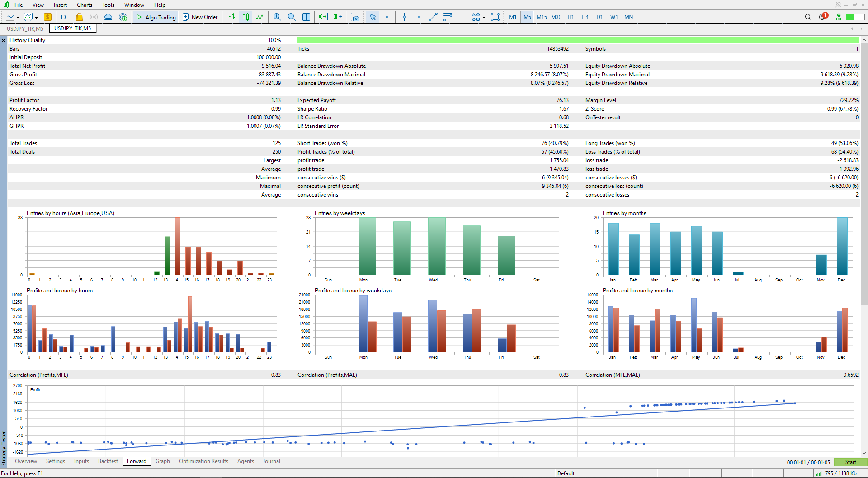
Task: Take a chart screenshot with camera icon
Action: coord(356,17)
